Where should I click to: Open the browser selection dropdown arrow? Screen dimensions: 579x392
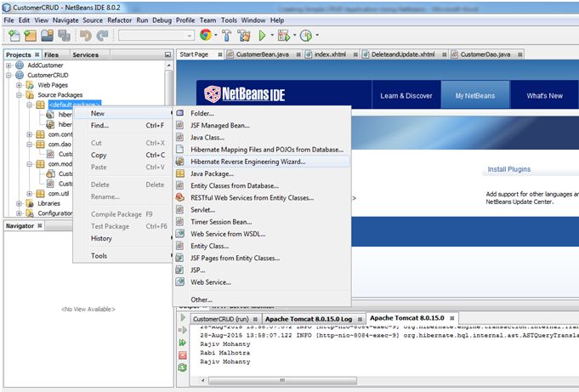(x=216, y=36)
